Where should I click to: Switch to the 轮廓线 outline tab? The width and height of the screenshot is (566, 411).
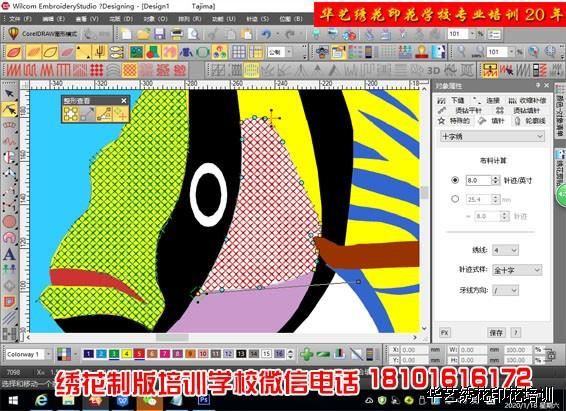(x=530, y=121)
